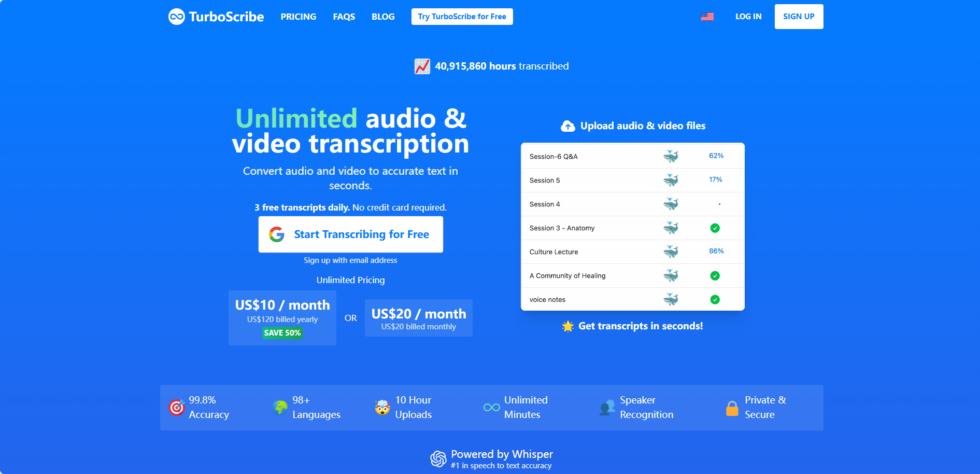Click the target icon for 99.8% Accuracy
This screenshot has height=474, width=980.
coord(177,408)
